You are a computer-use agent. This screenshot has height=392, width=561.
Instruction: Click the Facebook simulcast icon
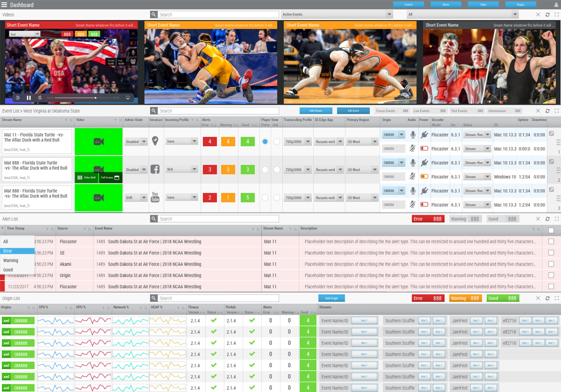click(155, 169)
